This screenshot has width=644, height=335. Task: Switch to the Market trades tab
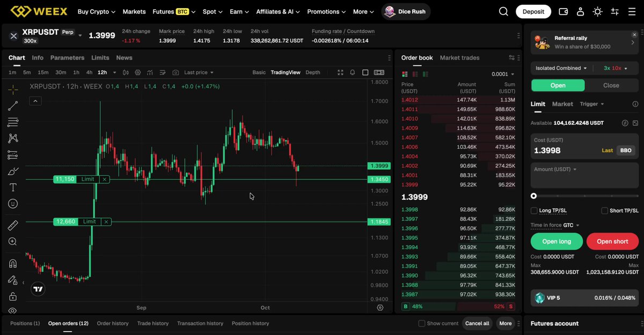coord(459,58)
